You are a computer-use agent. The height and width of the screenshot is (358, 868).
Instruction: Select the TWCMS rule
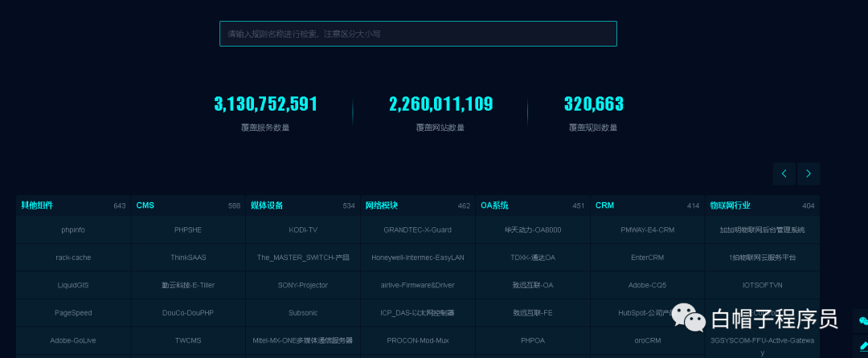tap(188, 340)
